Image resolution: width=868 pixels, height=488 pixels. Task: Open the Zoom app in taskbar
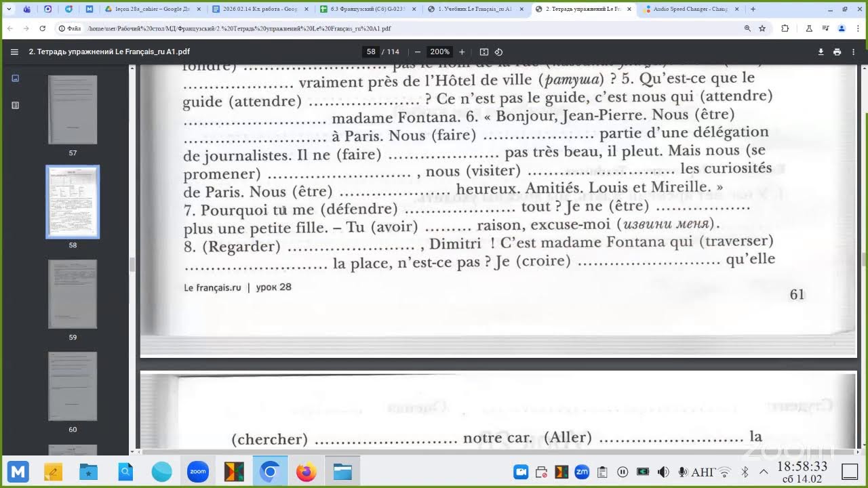coord(197,471)
